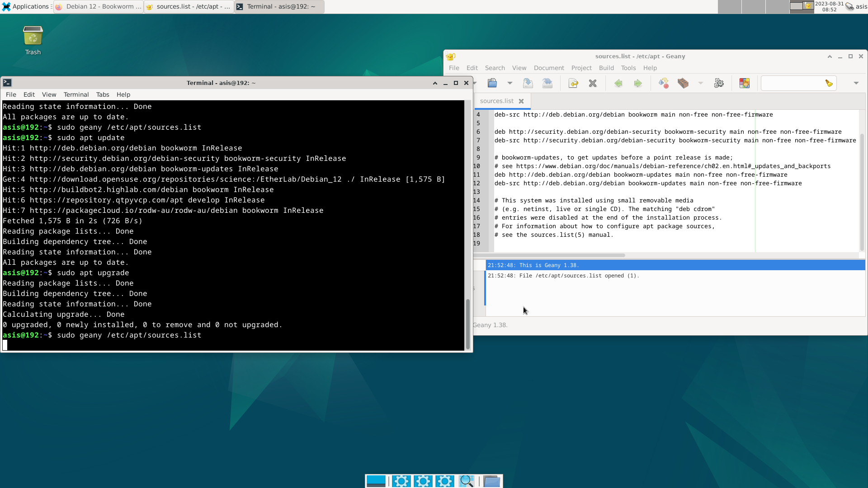The image size is (868, 488).
Task: Click the Close file X icon in Geany toolbar
Action: coord(593,83)
